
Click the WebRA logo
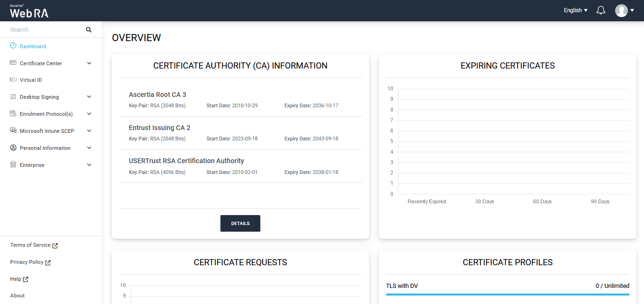29,12
